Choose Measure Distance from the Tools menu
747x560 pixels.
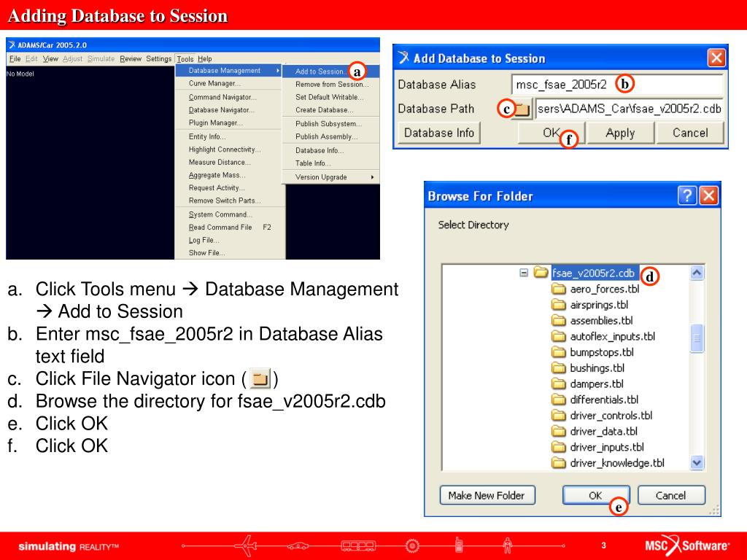(230, 163)
